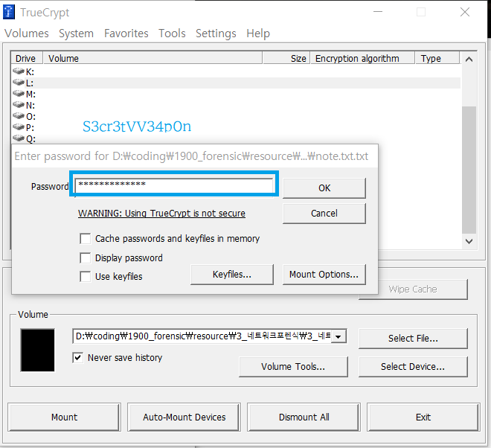
Task: Click Dismount All
Action: (304, 417)
